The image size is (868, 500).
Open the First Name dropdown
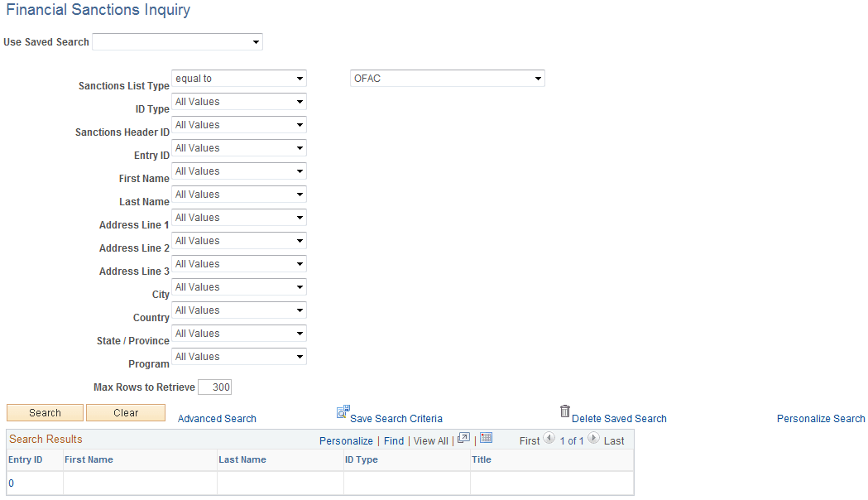[239, 171]
